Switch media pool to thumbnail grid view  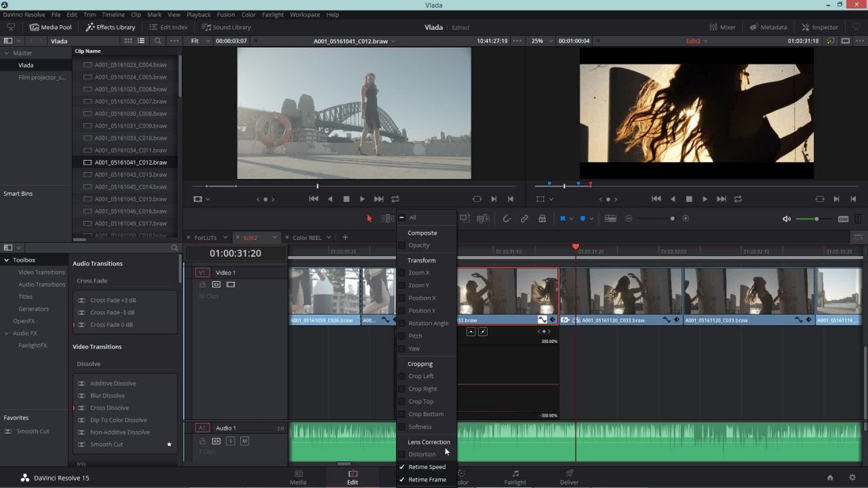pyautogui.click(x=128, y=41)
